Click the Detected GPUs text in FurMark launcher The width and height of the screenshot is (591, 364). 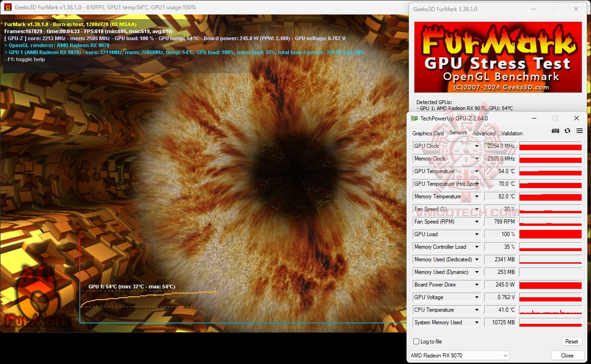click(434, 102)
